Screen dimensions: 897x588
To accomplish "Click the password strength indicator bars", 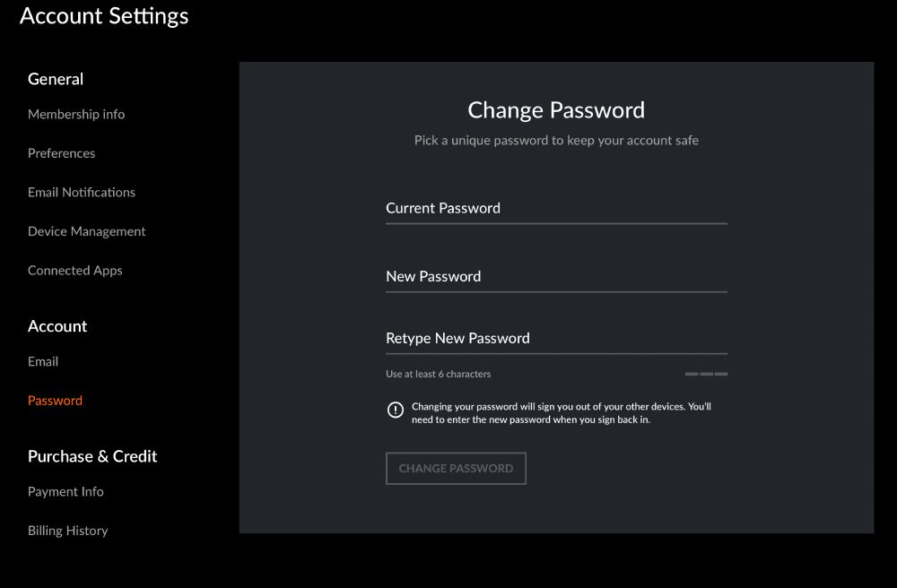I will pos(707,374).
